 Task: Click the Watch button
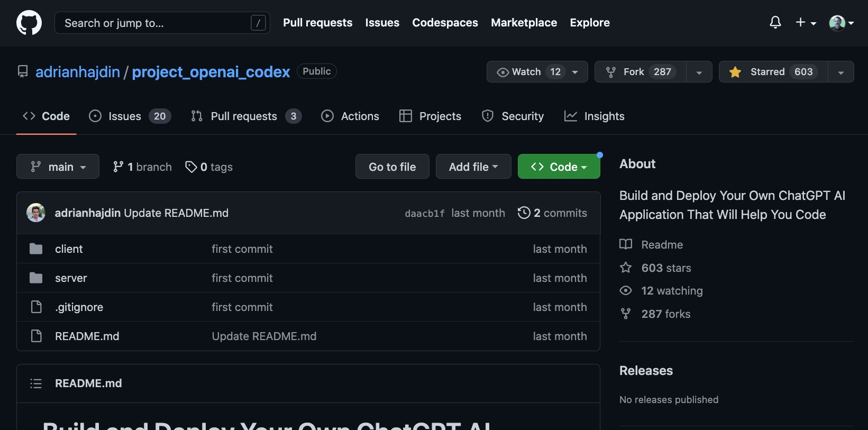tap(537, 72)
